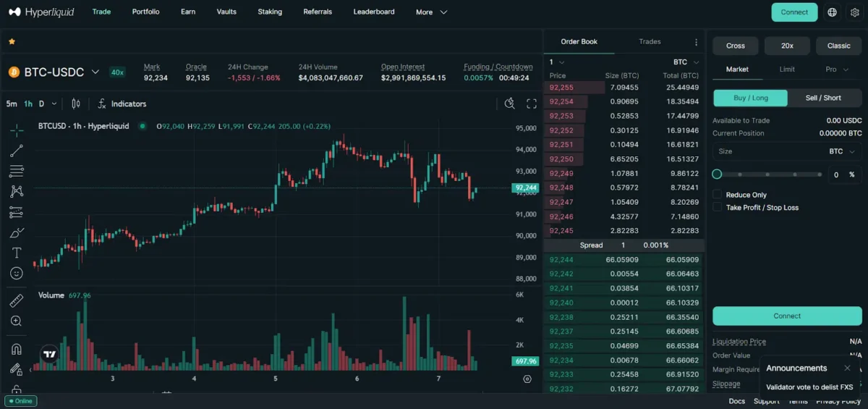Click the 92,244 bid price row
This screenshot has width=868, height=409.
pos(624,260)
